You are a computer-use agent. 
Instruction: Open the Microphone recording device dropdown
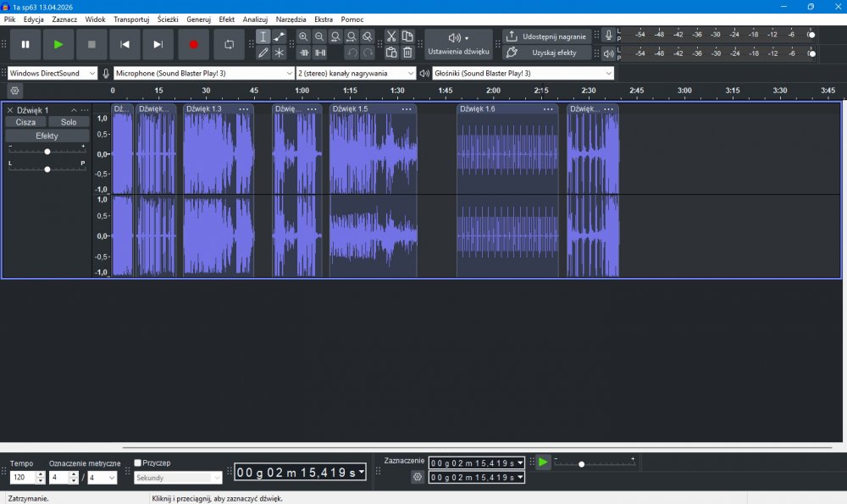(203, 74)
